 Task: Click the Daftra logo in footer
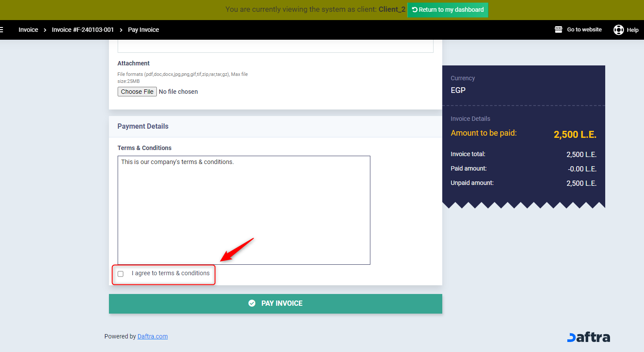588,337
